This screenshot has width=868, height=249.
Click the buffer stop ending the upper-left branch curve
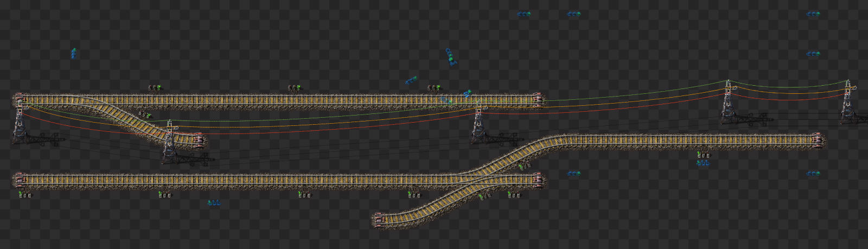198,140
